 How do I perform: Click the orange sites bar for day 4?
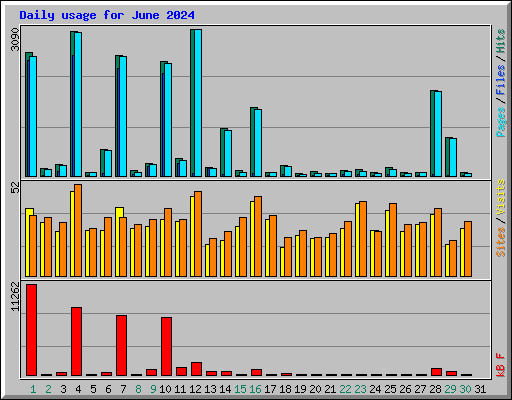tap(78, 230)
